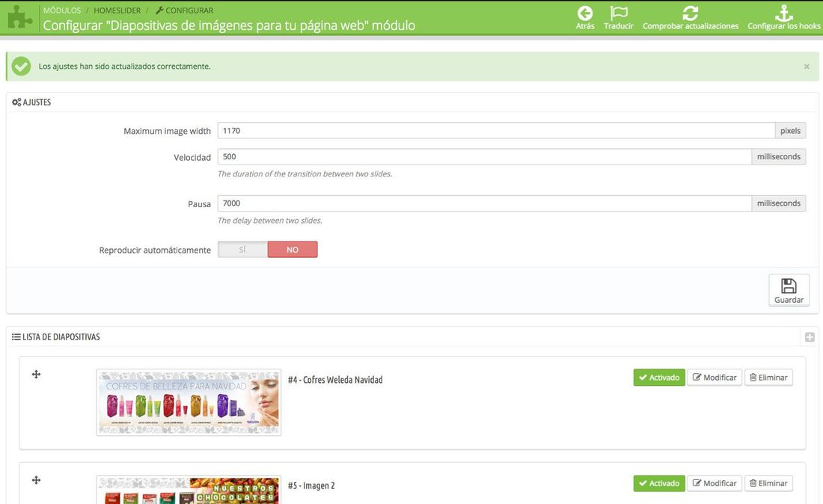This screenshot has height=504, width=823.
Task: Click the AJUSTES panel heading
Action: (x=31, y=102)
